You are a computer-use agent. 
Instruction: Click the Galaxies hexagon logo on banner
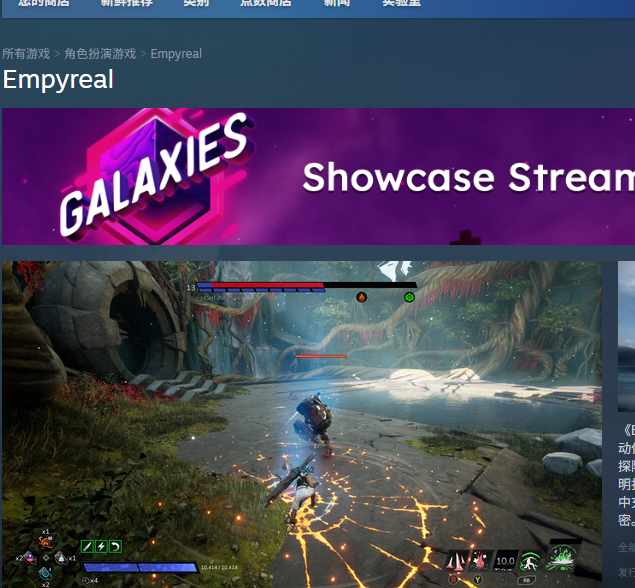(150, 176)
